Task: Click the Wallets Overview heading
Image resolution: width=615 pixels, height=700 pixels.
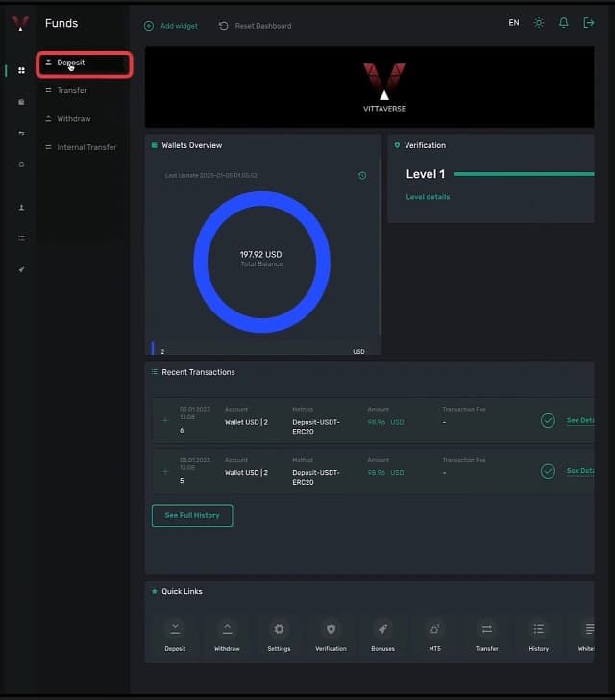Action: tap(191, 145)
